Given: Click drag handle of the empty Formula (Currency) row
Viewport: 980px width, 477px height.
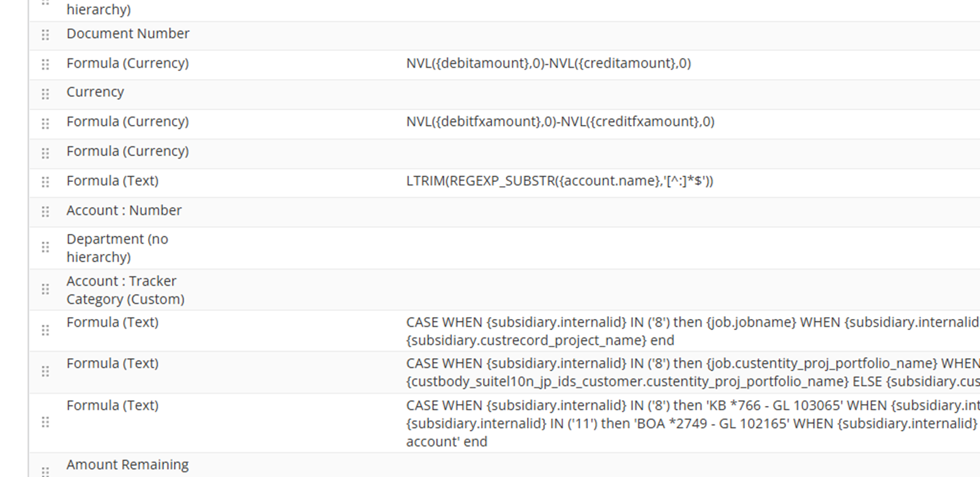Looking at the screenshot, I should [45, 153].
